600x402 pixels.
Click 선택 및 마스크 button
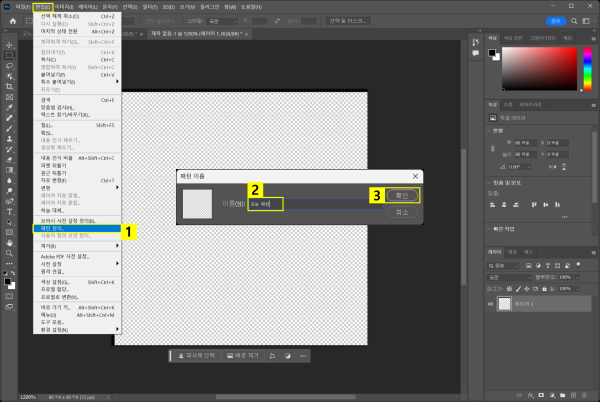click(x=348, y=21)
